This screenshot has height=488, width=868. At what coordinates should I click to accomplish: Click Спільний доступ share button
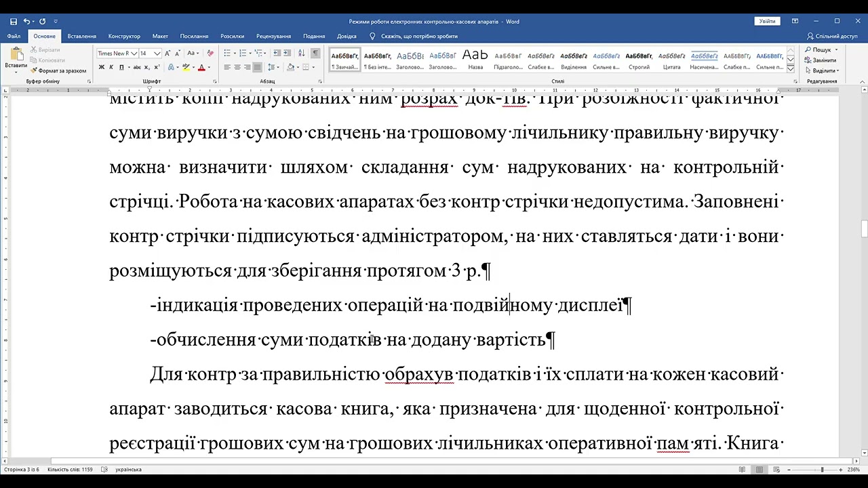pos(832,36)
